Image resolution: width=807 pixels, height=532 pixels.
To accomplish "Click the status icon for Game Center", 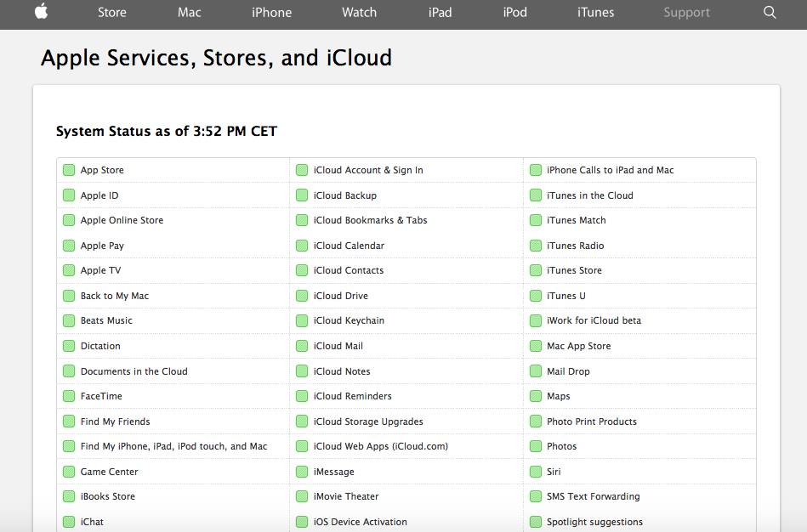I will [x=69, y=472].
